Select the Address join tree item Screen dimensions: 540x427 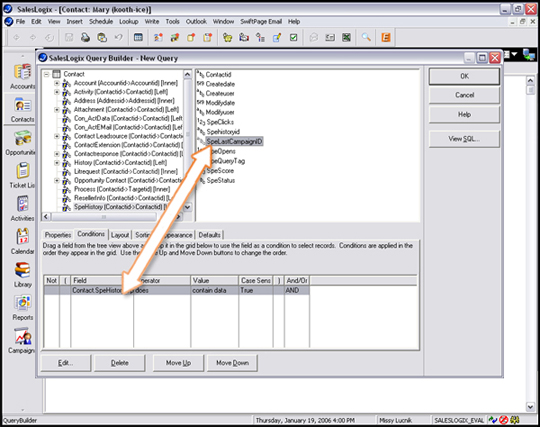tap(124, 101)
